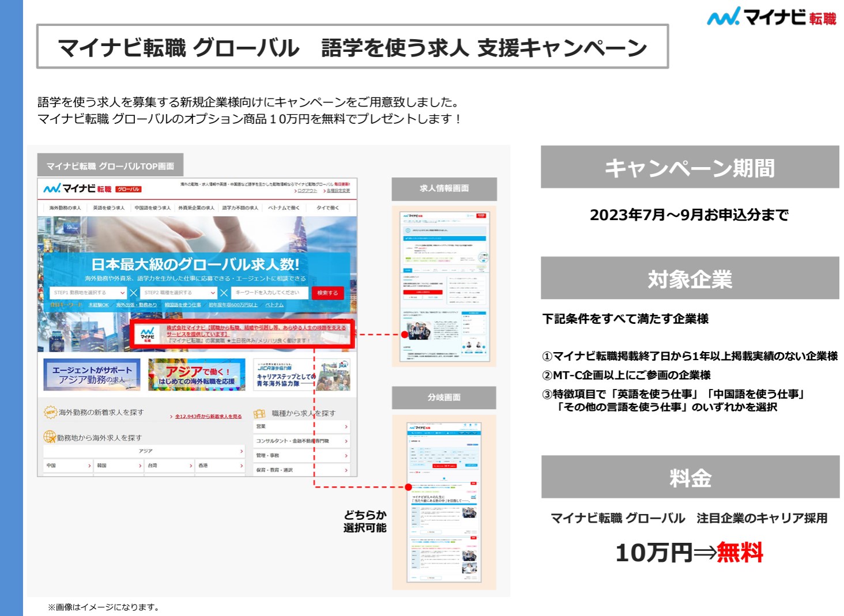This screenshot has height=616, width=844.
Task: Open the タイで働く nav tab
Action: point(327,208)
